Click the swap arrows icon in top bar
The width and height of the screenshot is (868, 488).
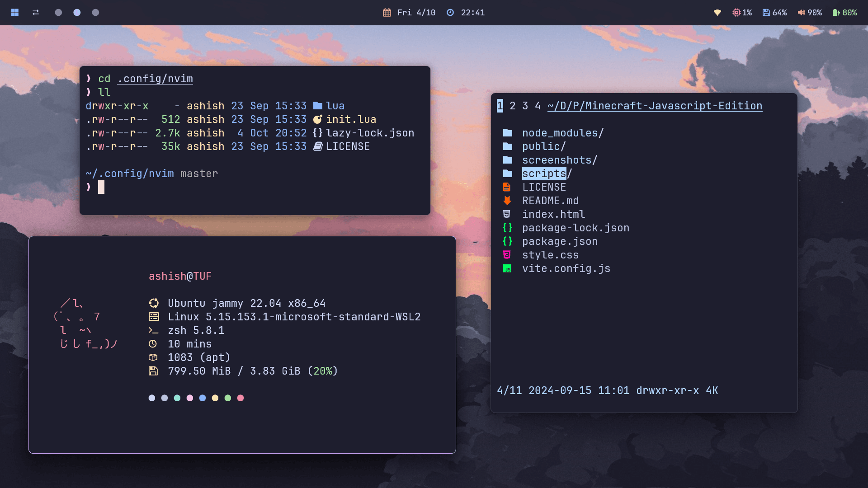(x=36, y=13)
